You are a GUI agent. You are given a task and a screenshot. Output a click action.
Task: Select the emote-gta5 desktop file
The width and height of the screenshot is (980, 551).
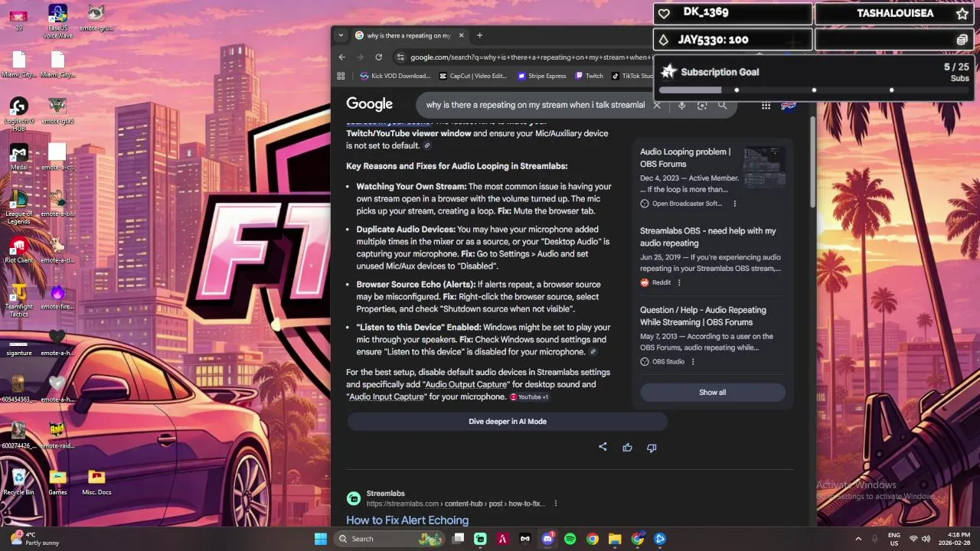point(57,111)
